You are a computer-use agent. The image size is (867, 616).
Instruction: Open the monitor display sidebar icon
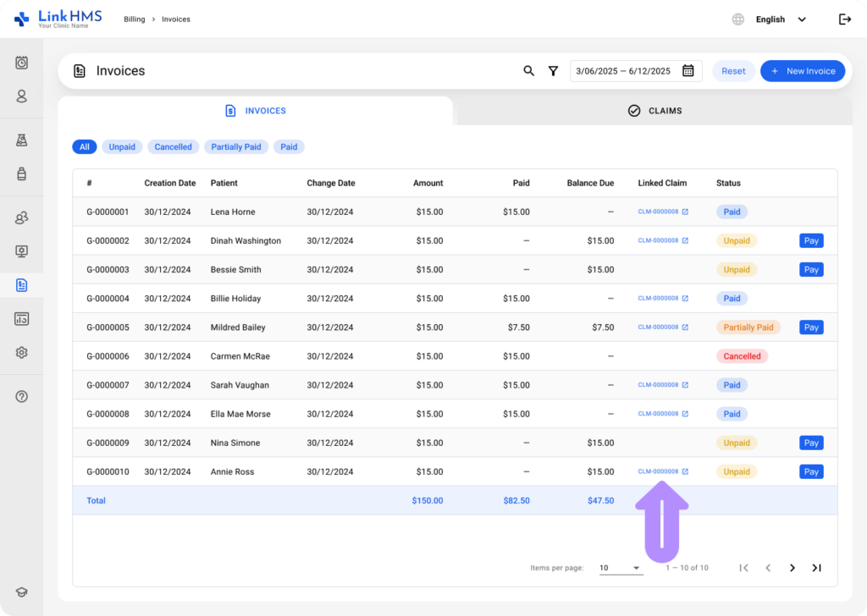[21, 251]
